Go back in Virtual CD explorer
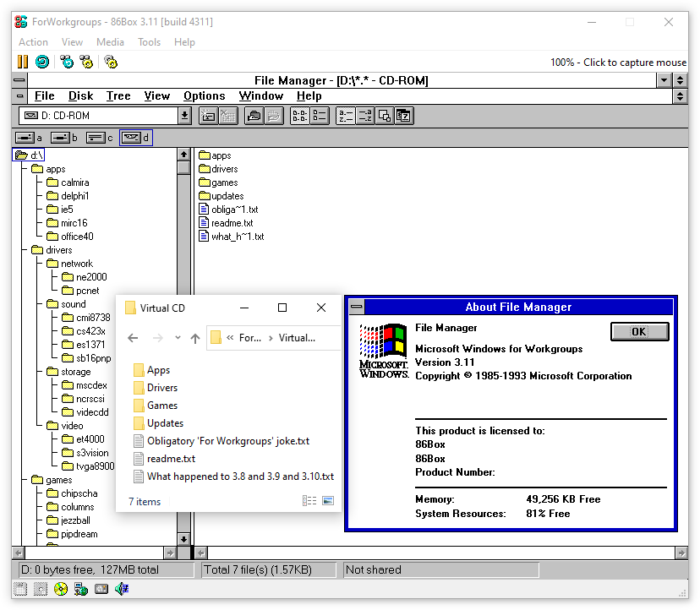The width and height of the screenshot is (700, 610). point(133,338)
